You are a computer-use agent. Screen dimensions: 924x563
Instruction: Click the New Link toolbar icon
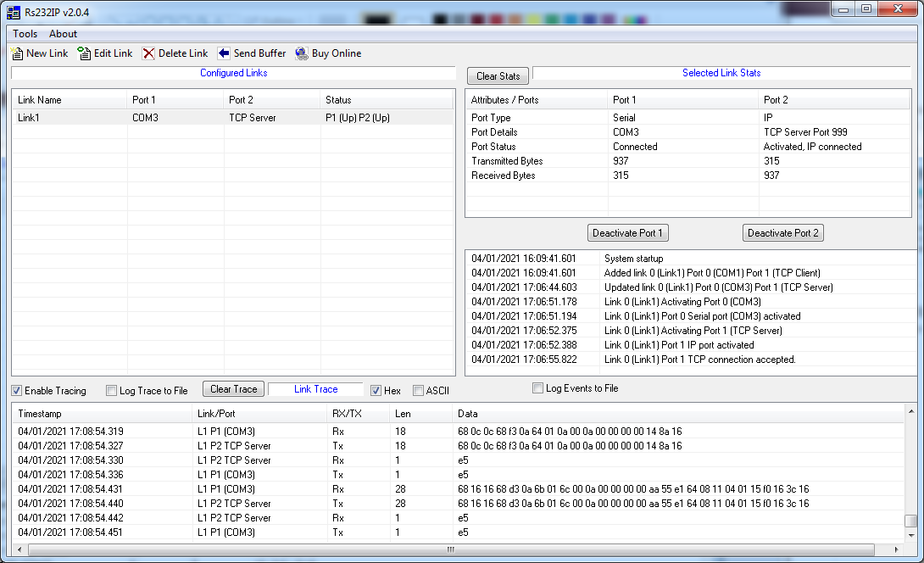pyautogui.click(x=17, y=53)
